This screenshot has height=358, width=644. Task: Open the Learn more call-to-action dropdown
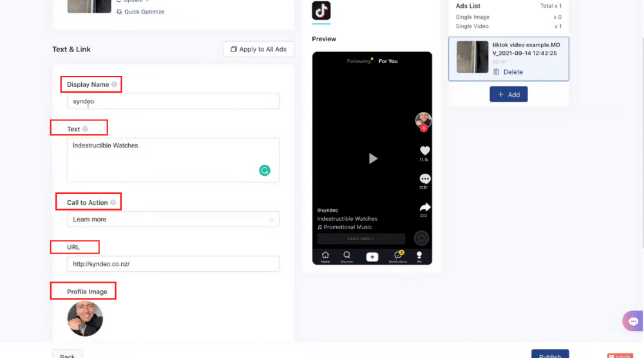pos(173,219)
